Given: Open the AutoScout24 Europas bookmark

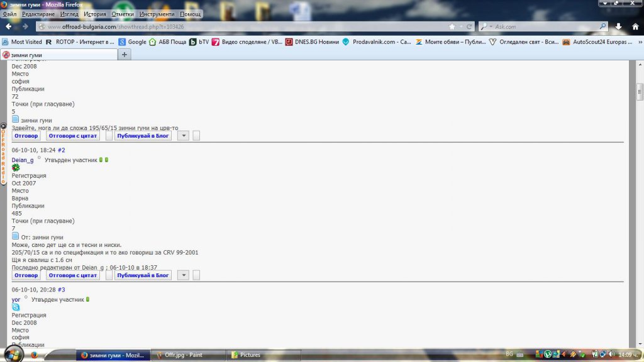Looking at the screenshot, I should click(x=597, y=42).
